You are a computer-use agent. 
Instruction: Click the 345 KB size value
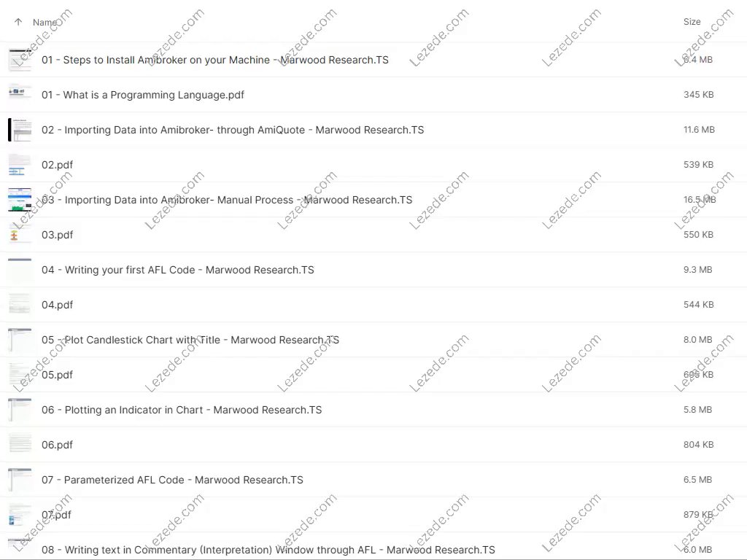[698, 95]
